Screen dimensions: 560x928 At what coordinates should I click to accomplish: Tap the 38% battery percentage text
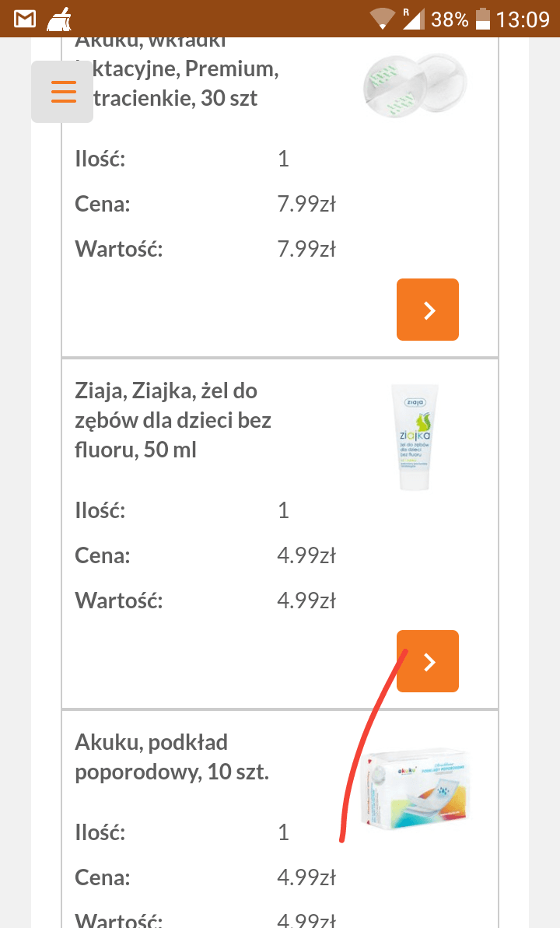[x=450, y=19]
